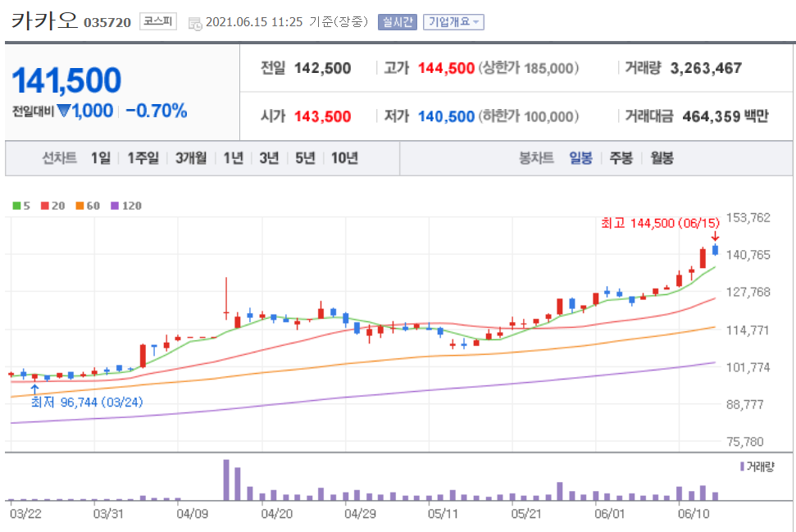Click the green 5-day moving average swatch
Image resolution: width=796 pixels, height=532 pixels.
16,206
